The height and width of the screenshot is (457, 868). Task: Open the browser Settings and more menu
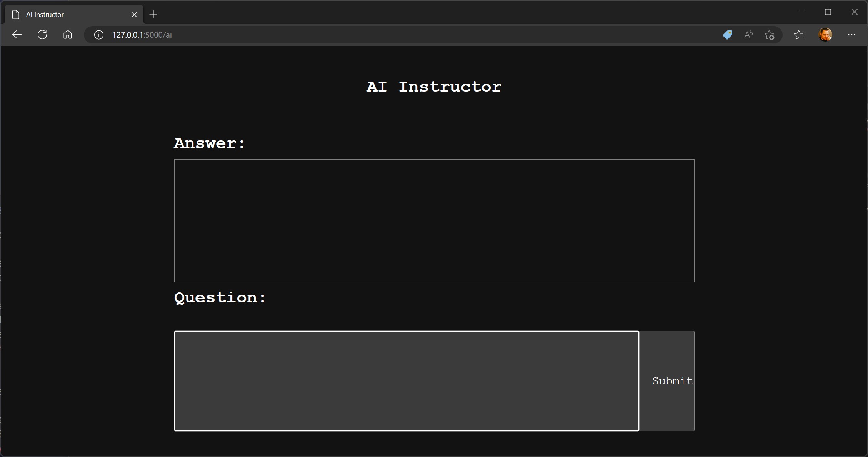click(852, 35)
